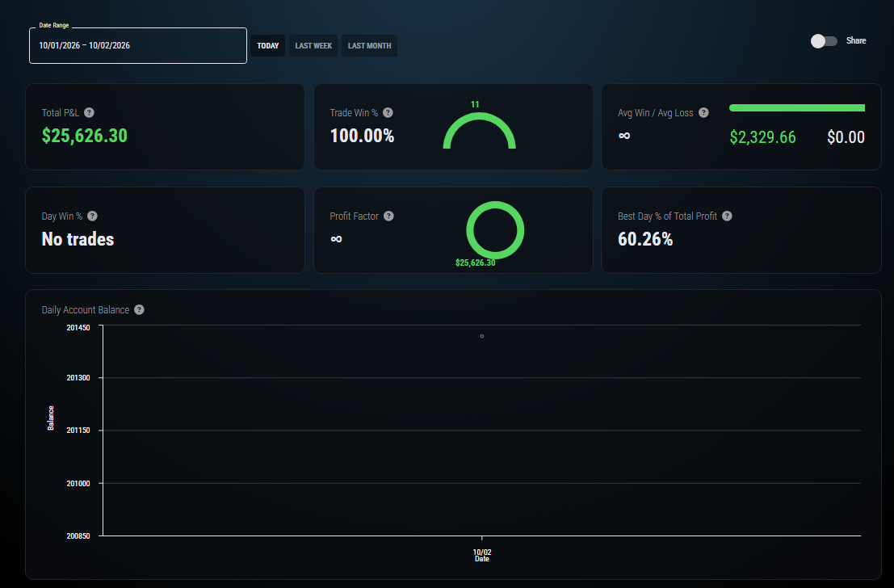Screen dimensions: 894x588
Task: Select the LAST WEEK date filter
Action: coord(313,45)
